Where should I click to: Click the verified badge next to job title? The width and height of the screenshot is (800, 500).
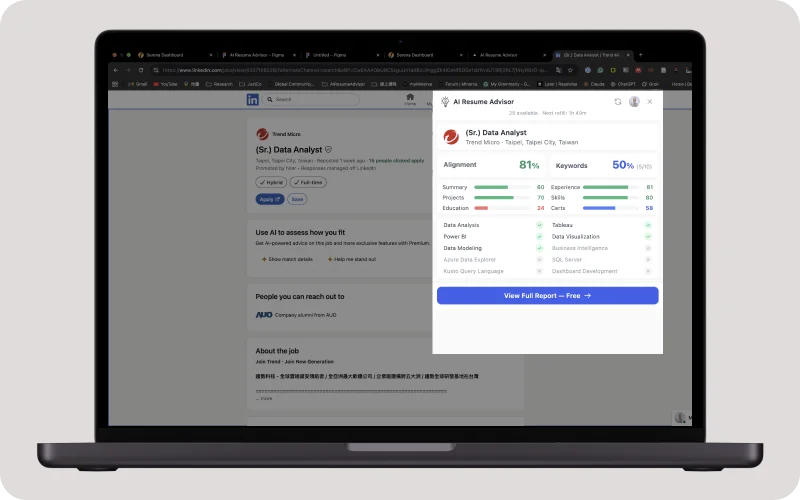tap(329, 149)
